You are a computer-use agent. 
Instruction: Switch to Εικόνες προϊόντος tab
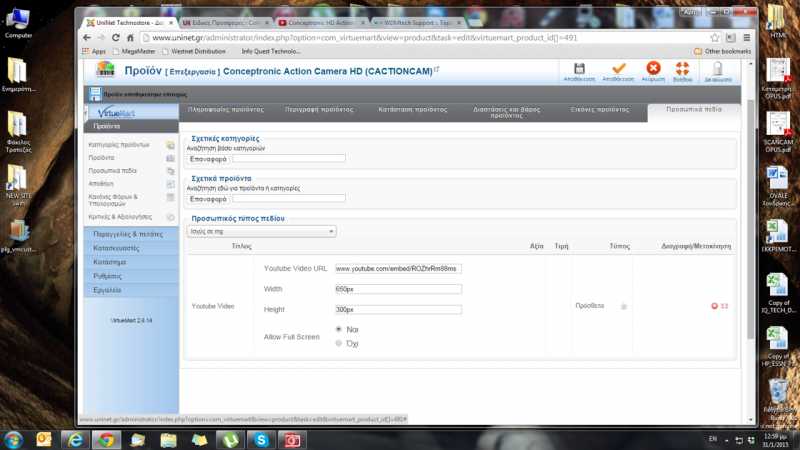(599, 110)
